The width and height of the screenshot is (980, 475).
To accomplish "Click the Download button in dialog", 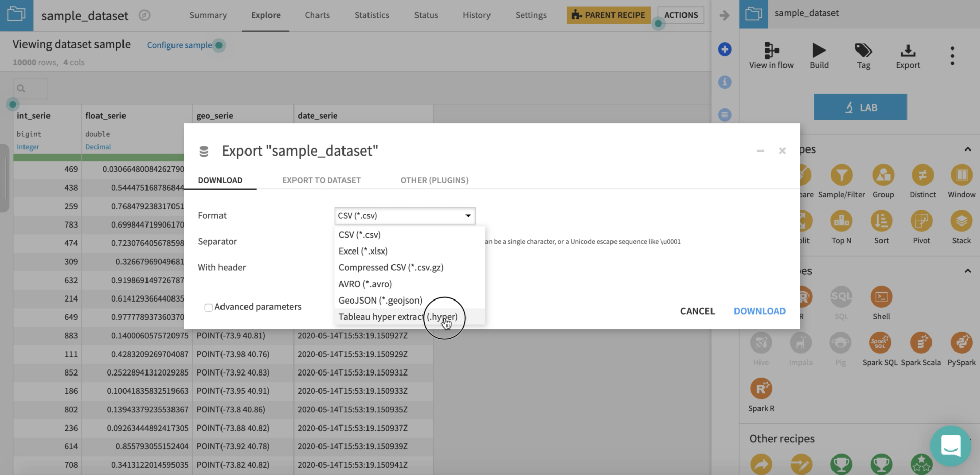I will [x=759, y=311].
